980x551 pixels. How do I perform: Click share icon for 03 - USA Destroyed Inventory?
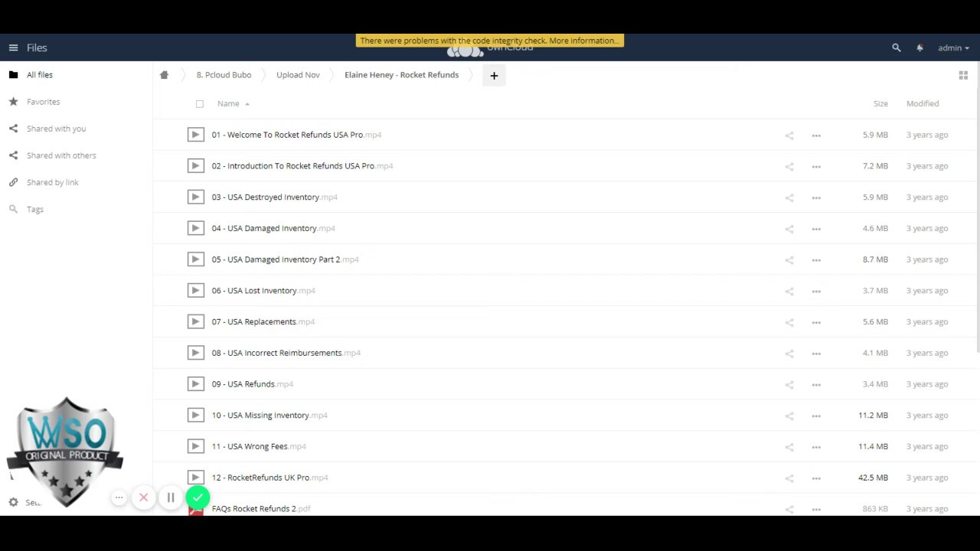pyautogui.click(x=789, y=197)
